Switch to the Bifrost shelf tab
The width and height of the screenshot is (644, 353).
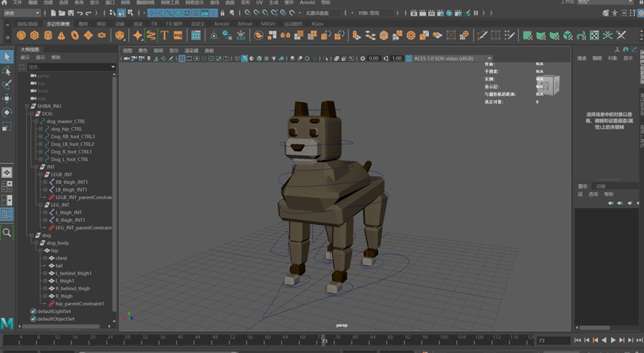click(x=245, y=24)
